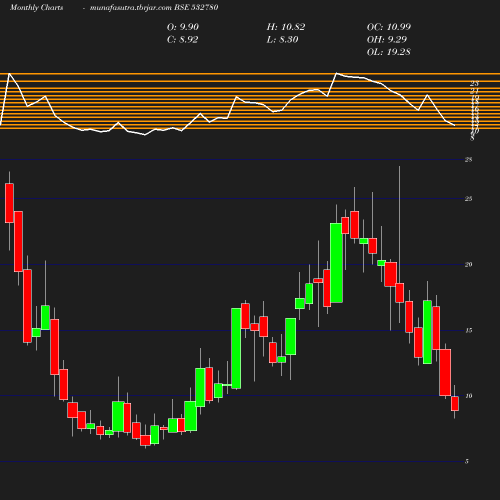Click the "BSE 532780" symbol text

(196, 7)
